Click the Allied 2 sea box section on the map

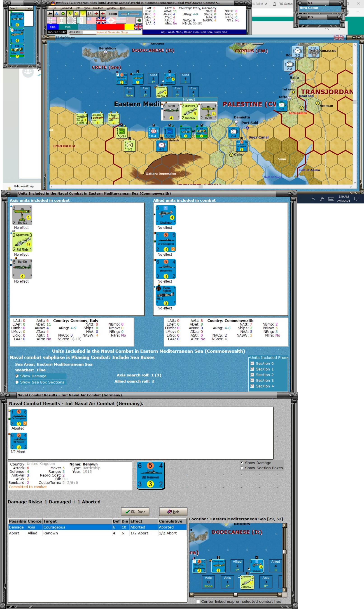[x=153, y=78]
